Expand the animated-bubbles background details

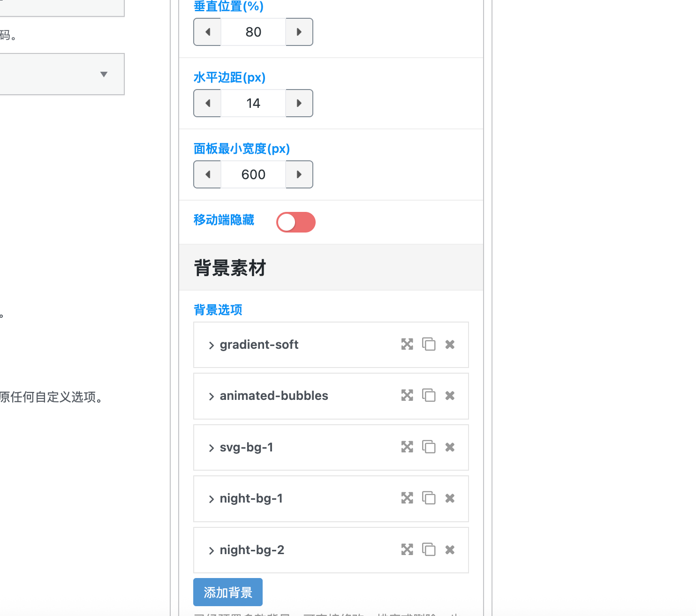[x=211, y=396]
